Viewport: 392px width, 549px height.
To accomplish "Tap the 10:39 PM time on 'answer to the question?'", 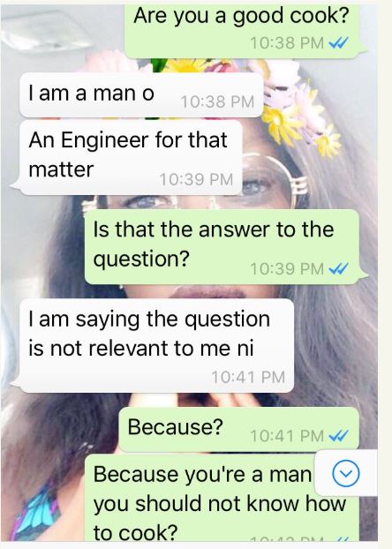I will (x=287, y=269).
